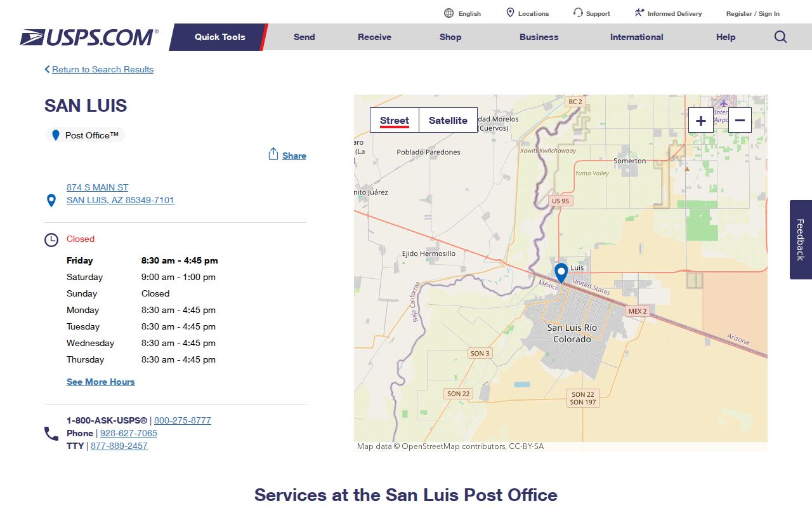The image size is (812, 508).
Task: Open the Business menu
Action: (539, 37)
